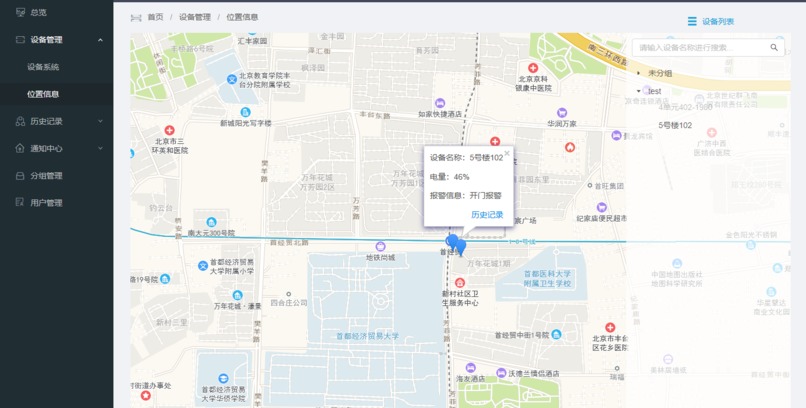
Task: Click 华润万家 shopping map icon
Action: [x=562, y=113]
